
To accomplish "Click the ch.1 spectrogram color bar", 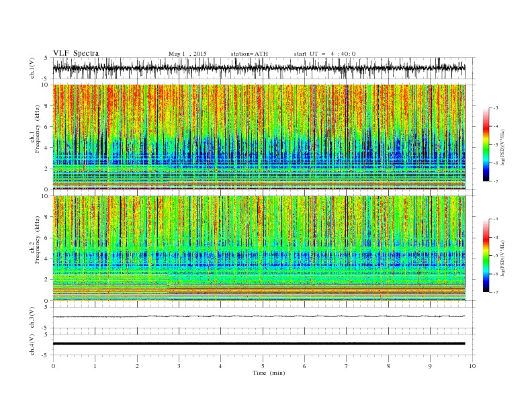I will [486, 145].
